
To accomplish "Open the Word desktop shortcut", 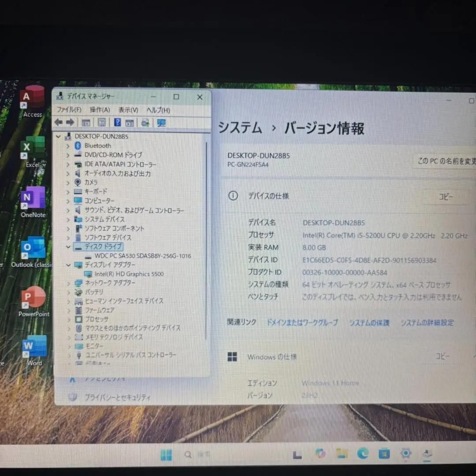I will pos(34,351).
